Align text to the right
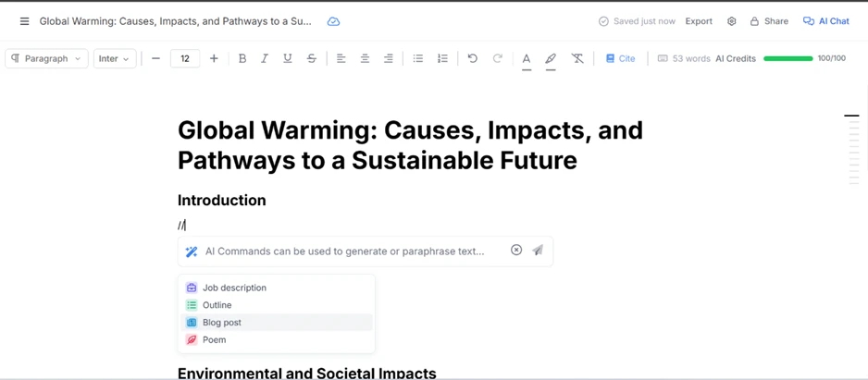 click(x=389, y=58)
